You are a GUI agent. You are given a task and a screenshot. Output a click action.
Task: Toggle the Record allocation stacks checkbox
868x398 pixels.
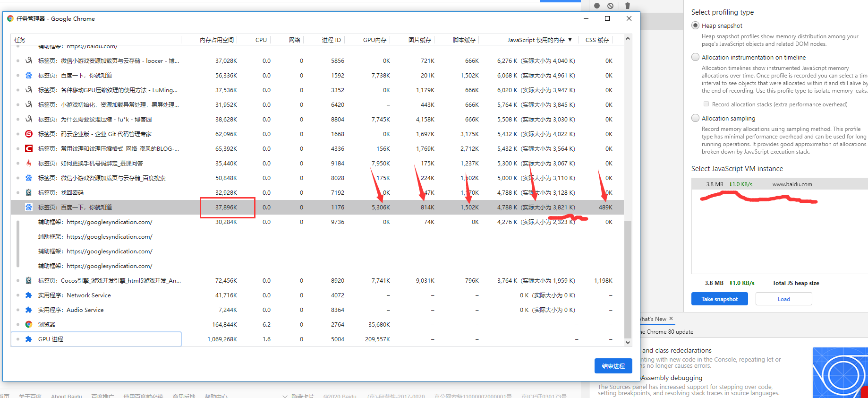coord(706,104)
